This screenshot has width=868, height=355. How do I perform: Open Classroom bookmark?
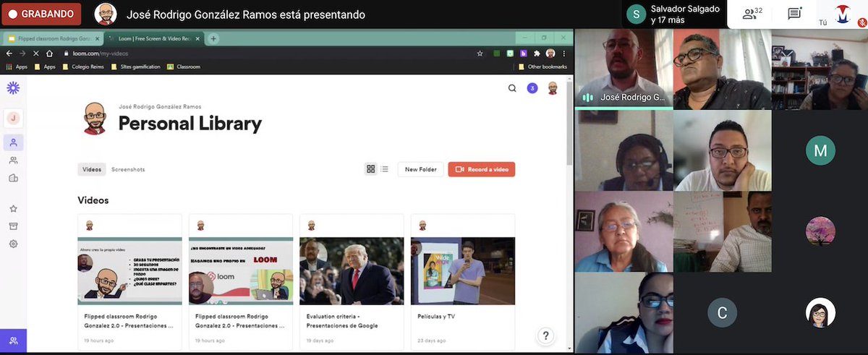pyautogui.click(x=184, y=67)
